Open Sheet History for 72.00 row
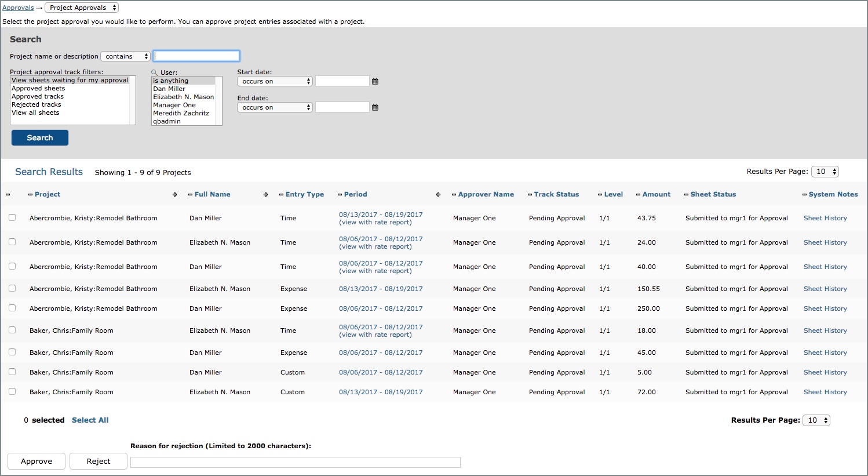The image size is (868, 476). click(x=825, y=393)
